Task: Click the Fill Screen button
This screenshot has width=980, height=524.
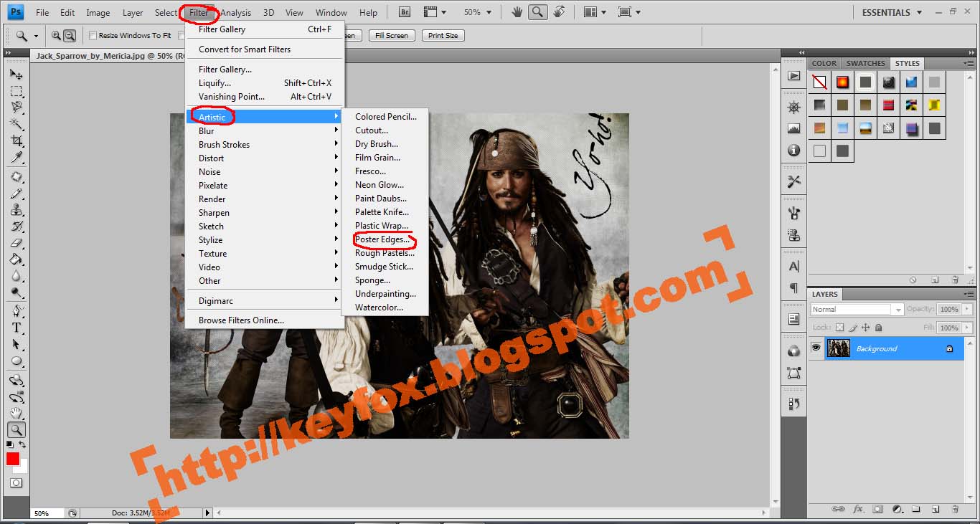Action: tap(391, 35)
